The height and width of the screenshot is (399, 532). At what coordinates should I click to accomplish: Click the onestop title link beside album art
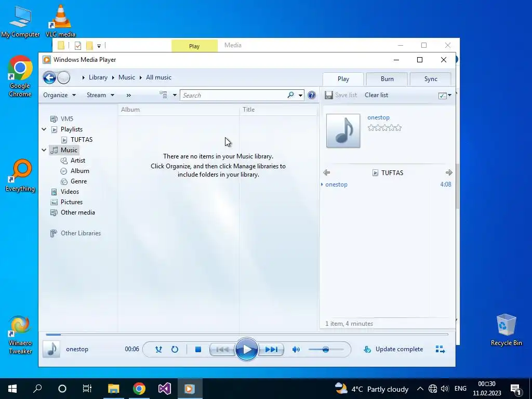pyautogui.click(x=378, y=117)
